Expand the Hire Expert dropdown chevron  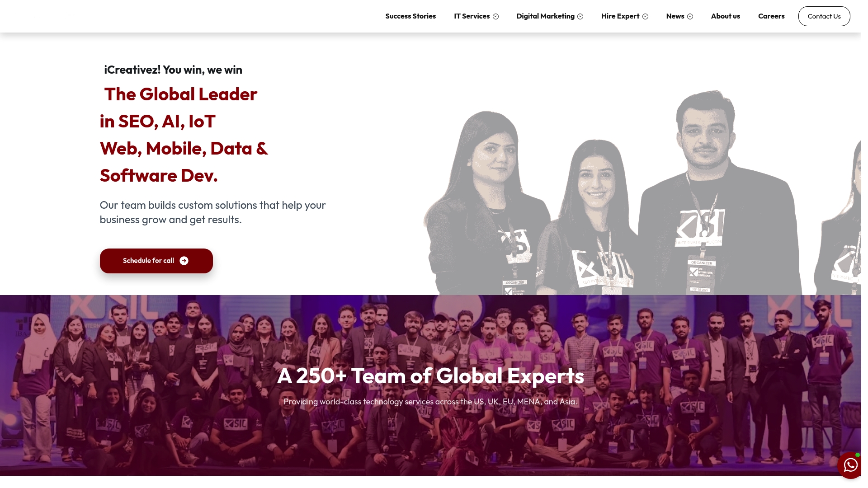(645, 17)
